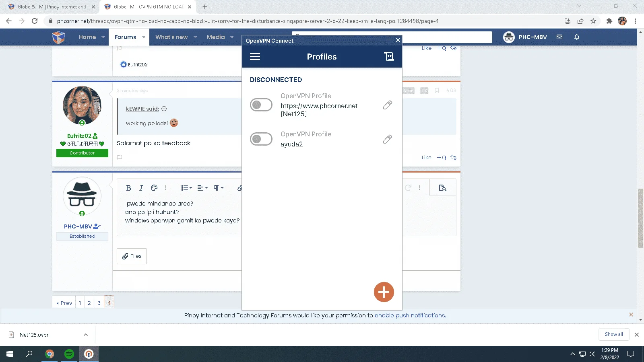644x362 pixels.
Task: Open Eufritz02's profile avatar
Action: 82,105
